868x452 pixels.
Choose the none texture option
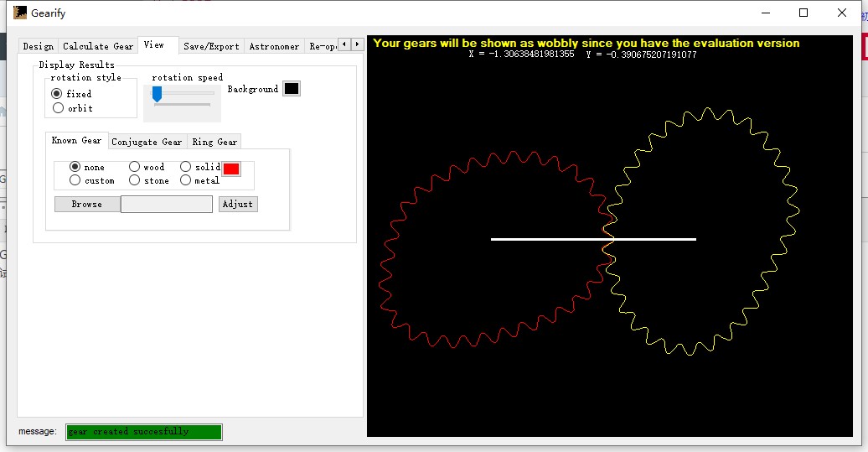pos(87,167)
